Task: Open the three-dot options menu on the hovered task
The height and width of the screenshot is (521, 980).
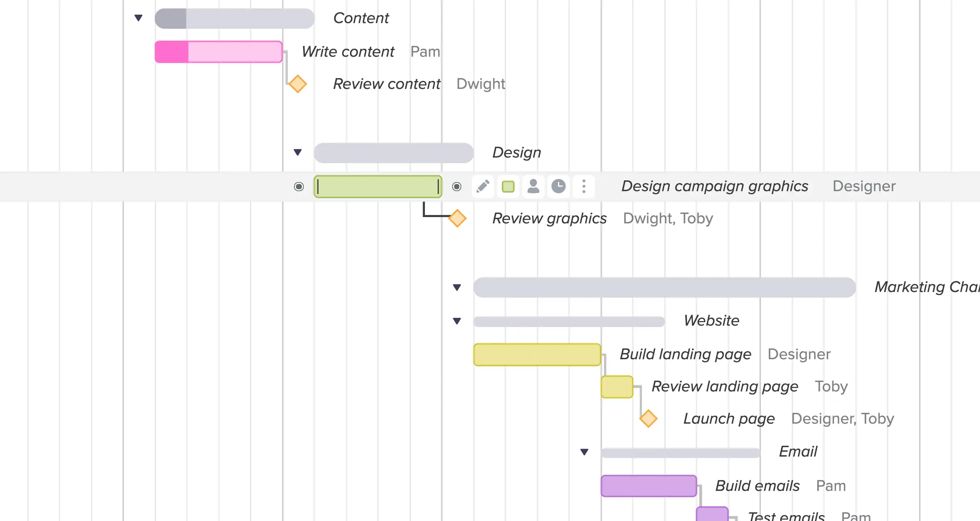Action: coord(583,187)
